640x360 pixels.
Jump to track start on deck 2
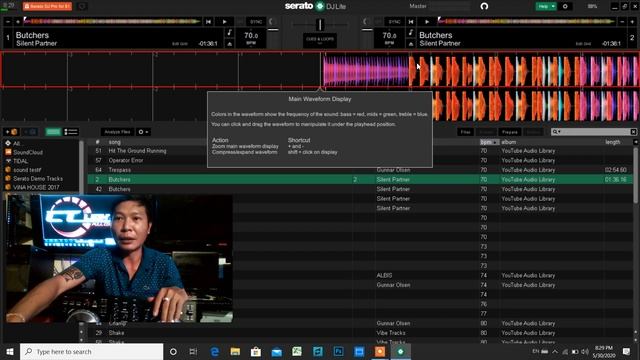(411, 22)
